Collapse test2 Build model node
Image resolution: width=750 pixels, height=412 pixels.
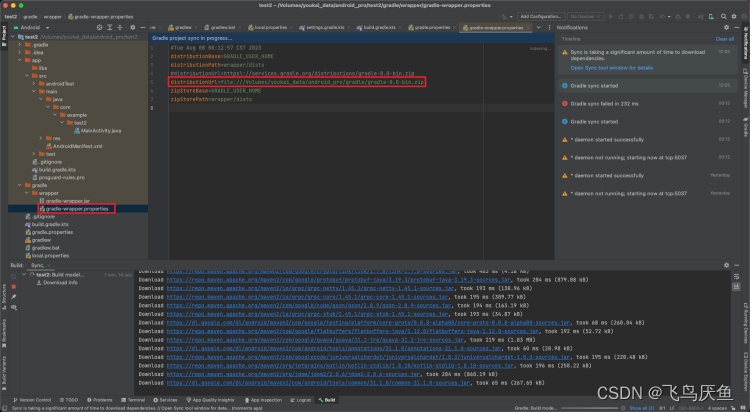point(24,275)
